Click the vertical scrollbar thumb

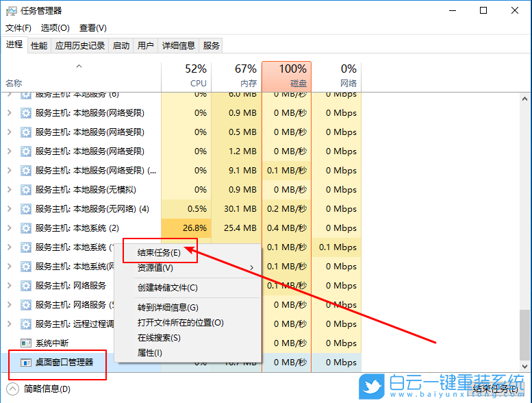[524, 335]
